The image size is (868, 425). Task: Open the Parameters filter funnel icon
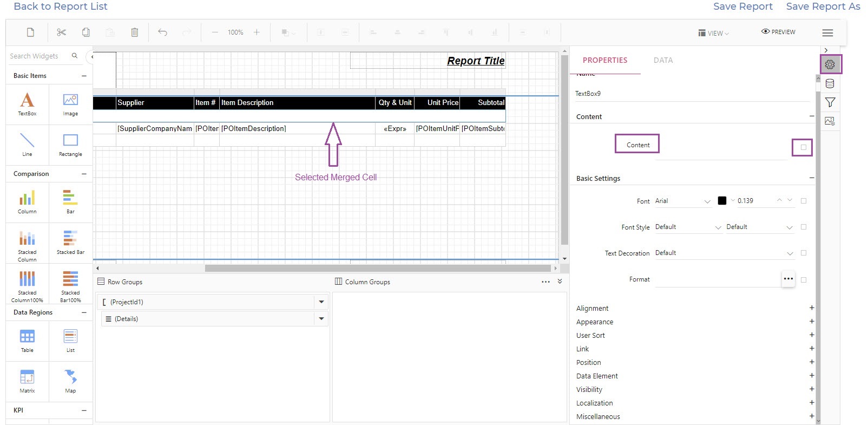click(830, 102)
